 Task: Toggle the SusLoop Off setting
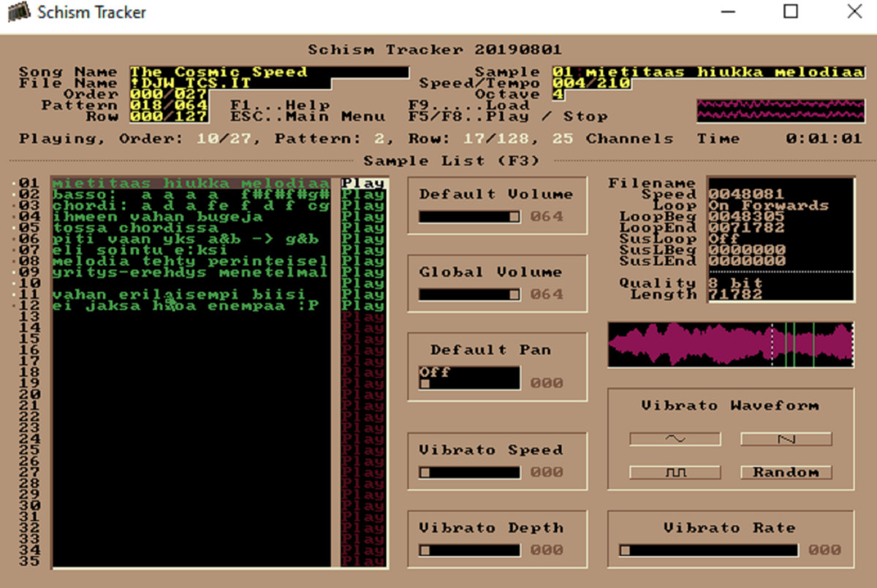point(767,239)
